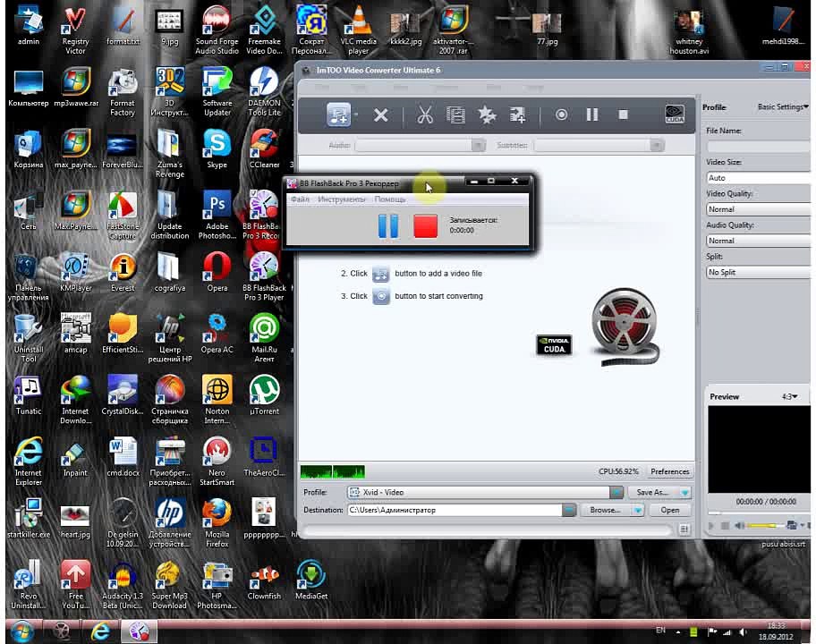Open the Инструменты menu
816x644 pixels.
(342, 199)
